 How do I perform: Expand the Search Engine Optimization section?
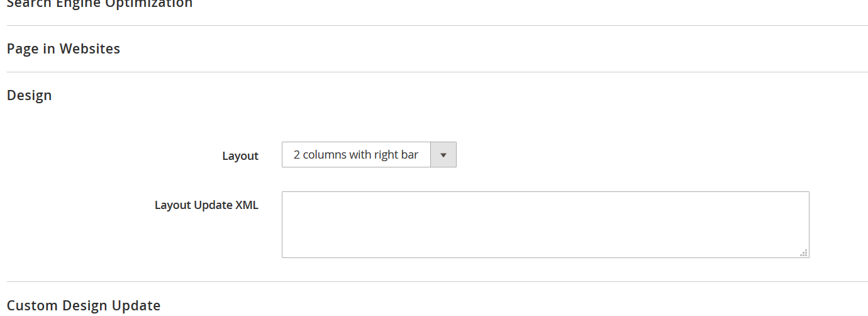(x=99, y=4)
